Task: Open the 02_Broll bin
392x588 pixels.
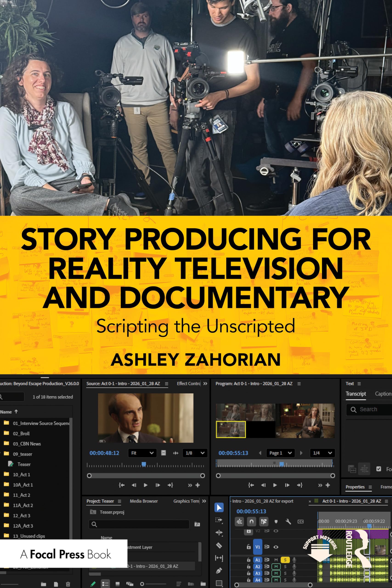Action: [21, 433]
